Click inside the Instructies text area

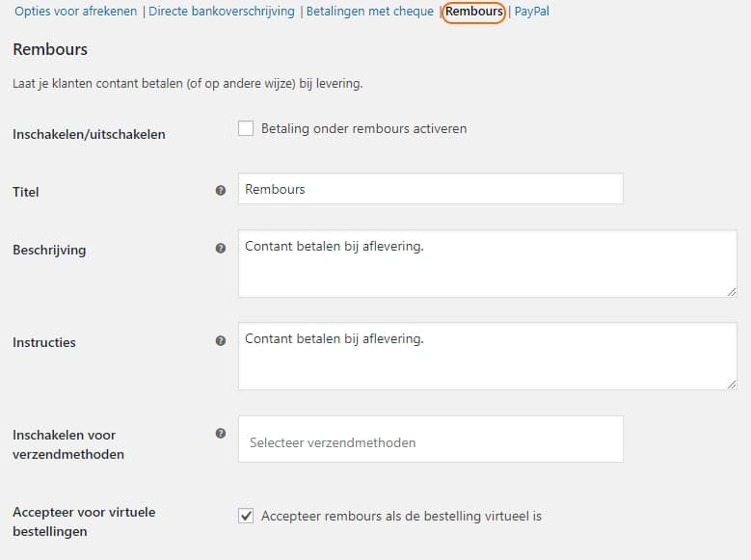488,356
